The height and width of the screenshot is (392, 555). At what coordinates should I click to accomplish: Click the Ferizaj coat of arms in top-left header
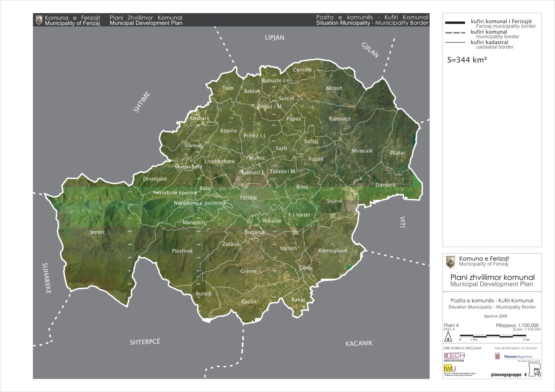click(x=39, y=20)
